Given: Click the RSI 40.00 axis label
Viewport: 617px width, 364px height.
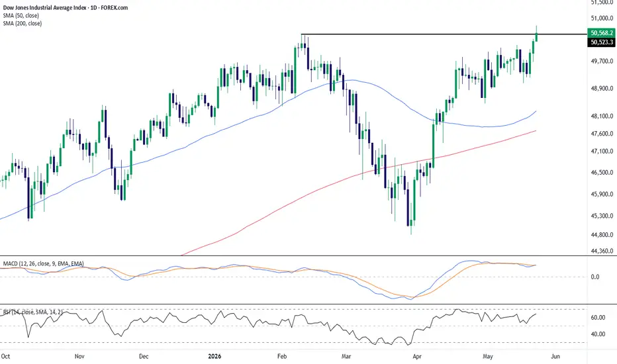Looking at the screenshot, I should coord(598,334).
